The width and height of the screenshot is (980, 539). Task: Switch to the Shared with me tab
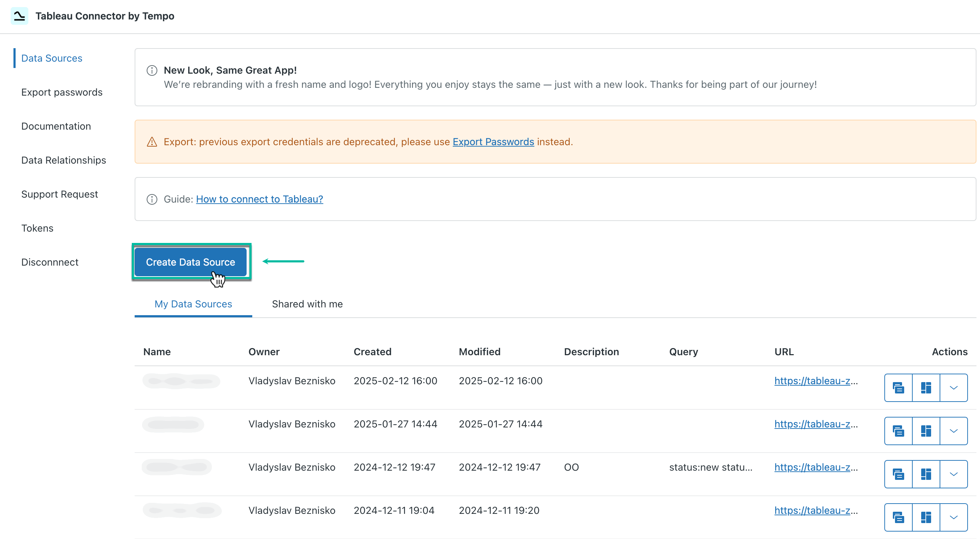click(307, 304)
